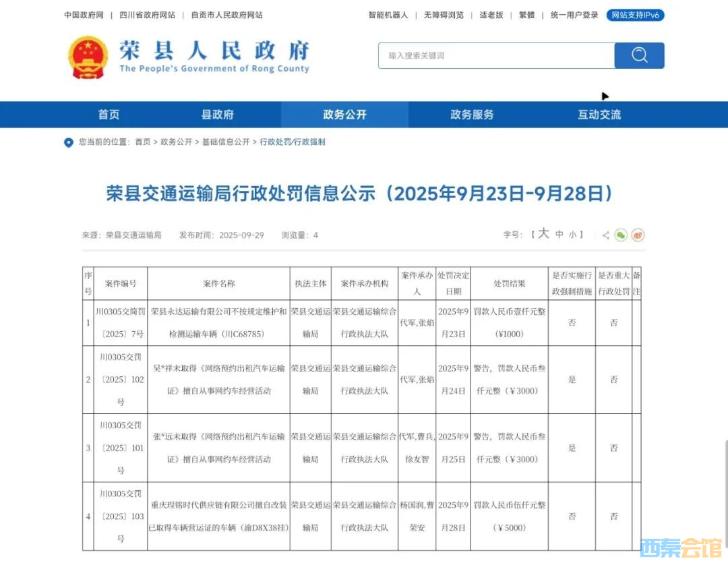728x563 pixels.
Task: Click the share icon beside font size
Action: pyautogui.click(x=605, y=235)
